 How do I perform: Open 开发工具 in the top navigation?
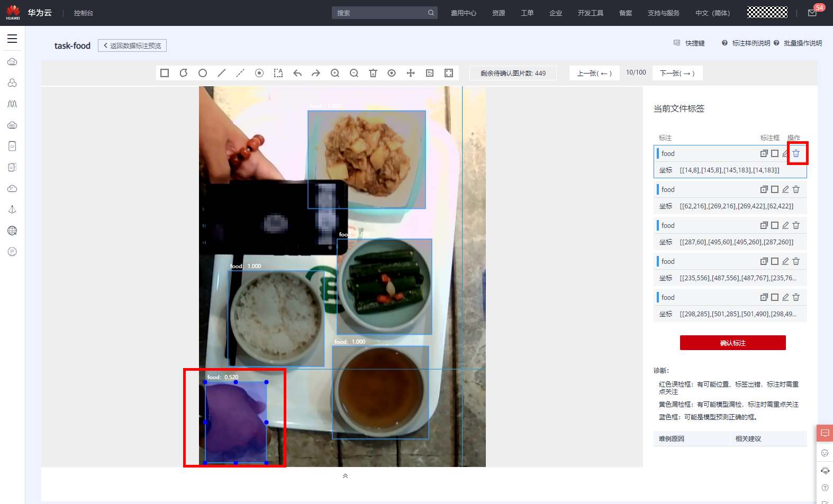pos(590,13)
